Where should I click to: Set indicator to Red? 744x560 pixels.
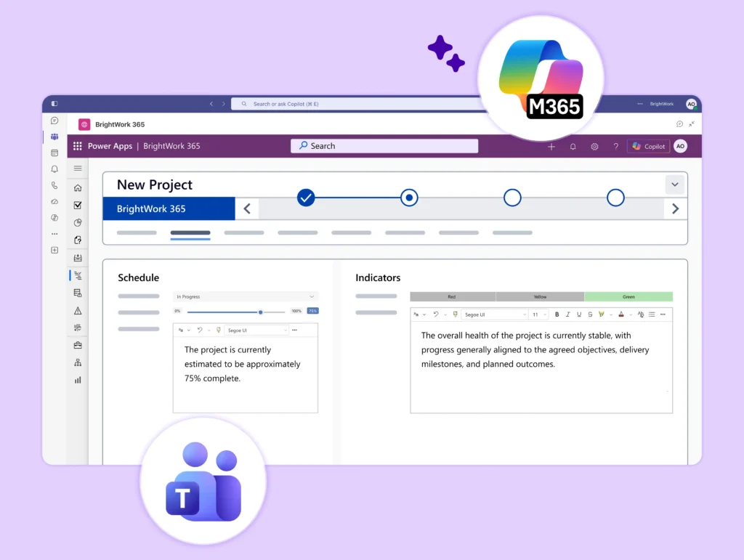coord(453,297)
